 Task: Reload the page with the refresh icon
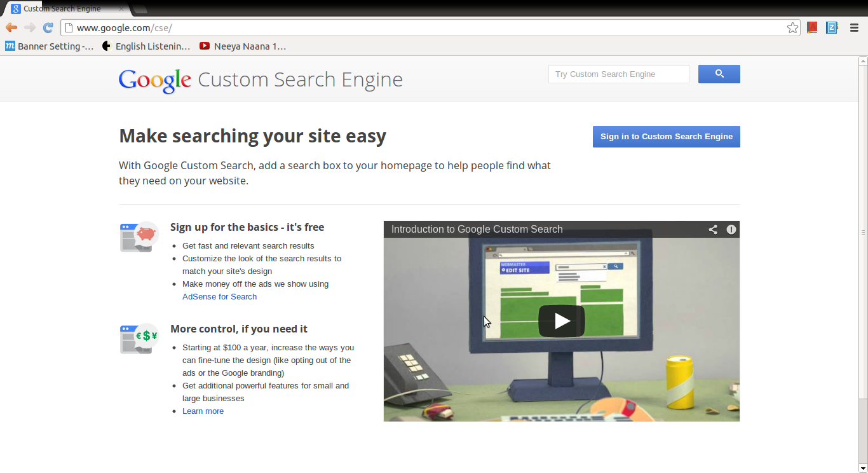click(48, 27)
